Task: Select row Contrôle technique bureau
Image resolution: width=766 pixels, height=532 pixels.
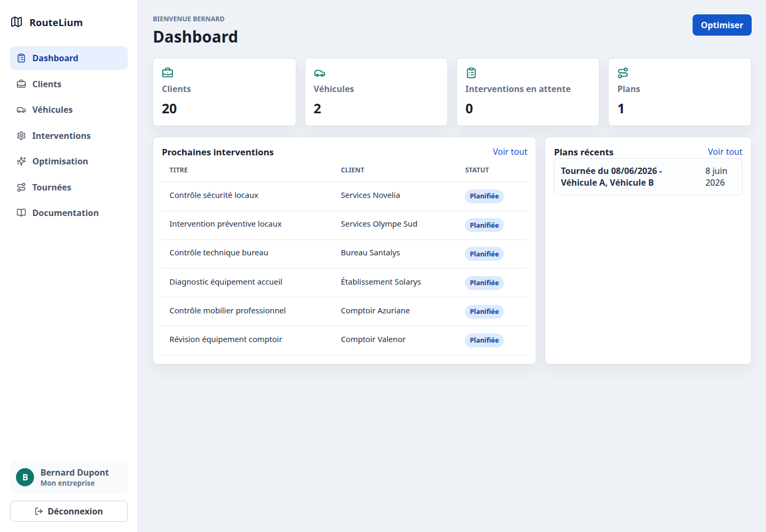Action: click(344, 254)
